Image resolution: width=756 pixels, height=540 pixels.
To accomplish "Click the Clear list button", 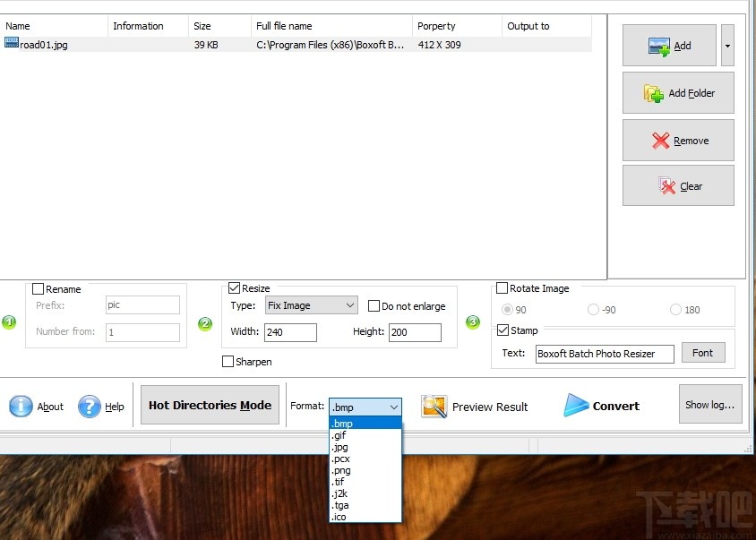I will (x=678, y=185).
